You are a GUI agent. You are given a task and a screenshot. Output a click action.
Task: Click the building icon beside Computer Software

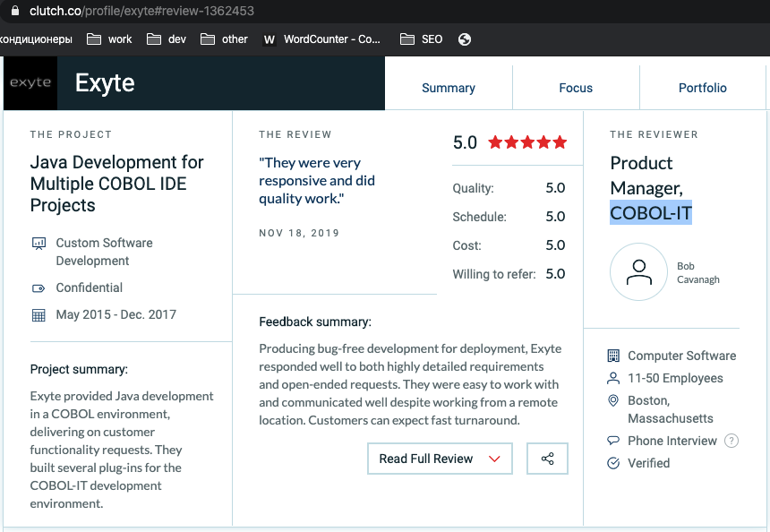pos(613,356)
